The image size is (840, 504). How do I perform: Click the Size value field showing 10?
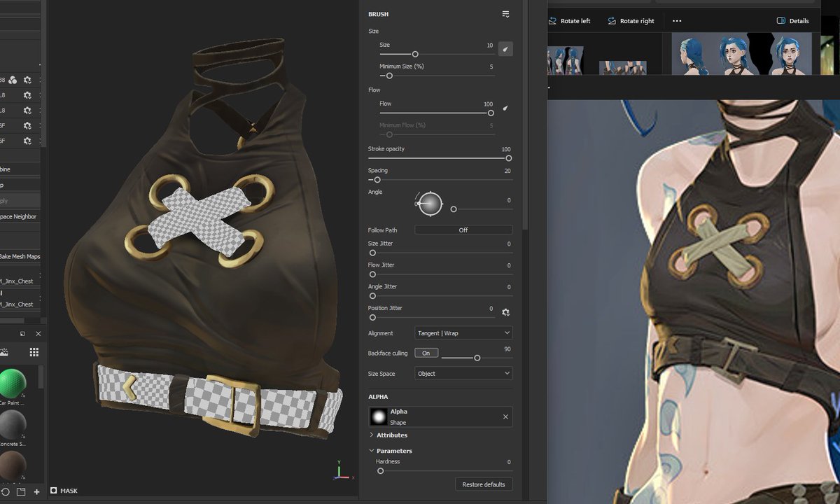coord(489,45)
